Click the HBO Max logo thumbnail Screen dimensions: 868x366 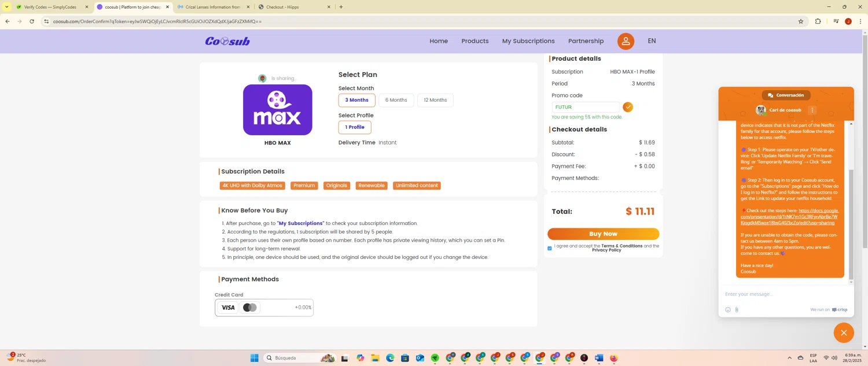278,110
